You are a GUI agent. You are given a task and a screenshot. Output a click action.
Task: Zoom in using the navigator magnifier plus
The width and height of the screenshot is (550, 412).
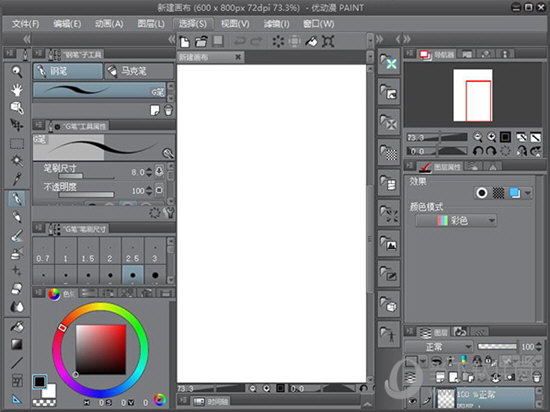(x=491, y=137)
